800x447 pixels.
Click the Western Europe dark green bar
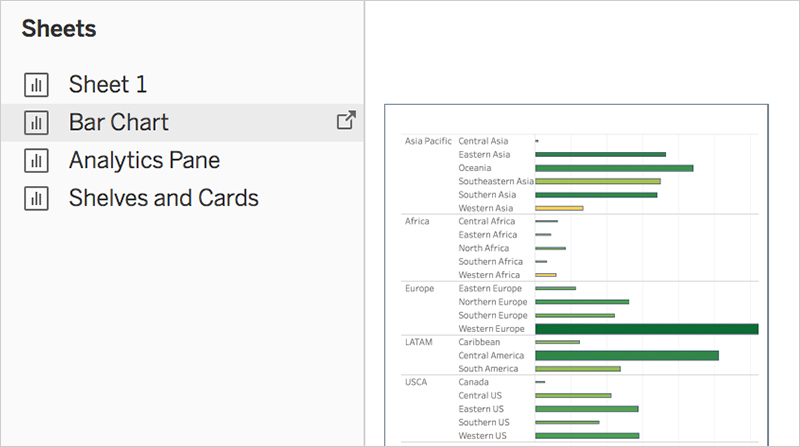(x=646, y=329)
